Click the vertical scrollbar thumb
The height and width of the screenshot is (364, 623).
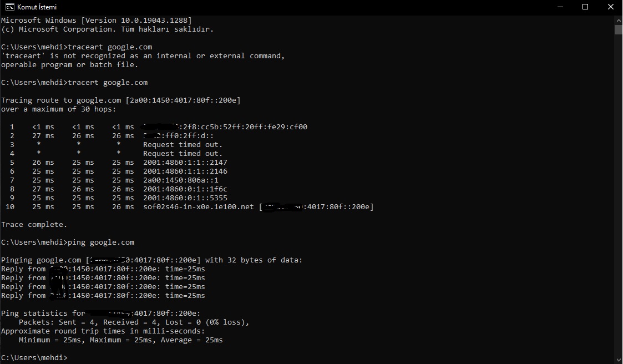[618, 30]
